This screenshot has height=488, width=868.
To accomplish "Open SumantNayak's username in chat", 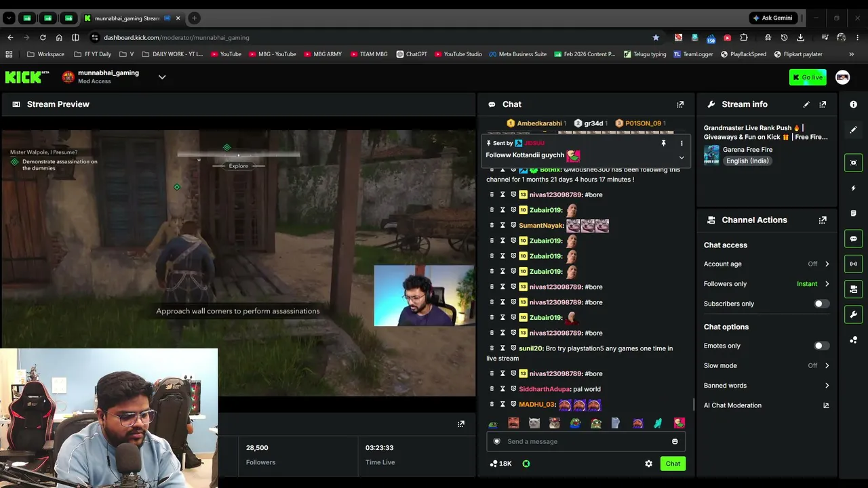I will [541, 226].
